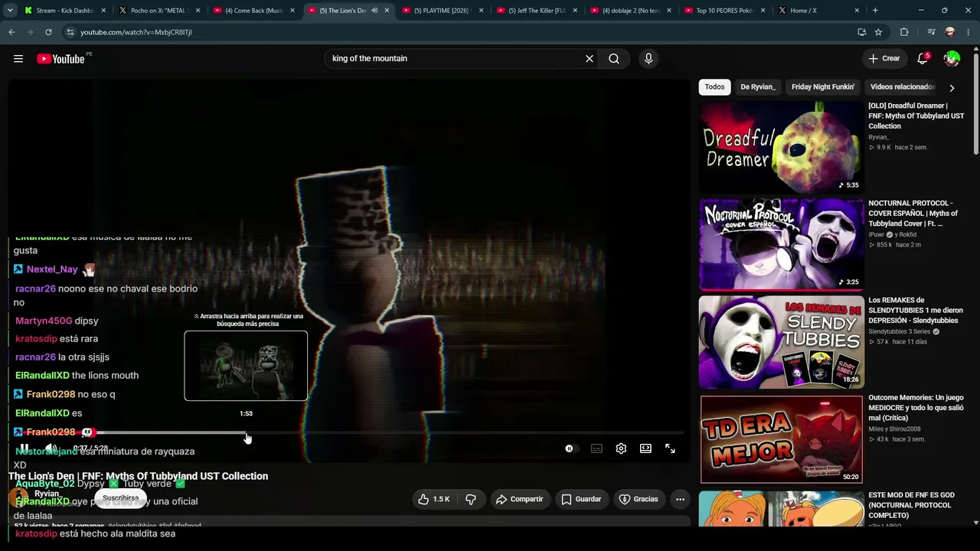
Task: Open more actions for the video
Action: 680,499
